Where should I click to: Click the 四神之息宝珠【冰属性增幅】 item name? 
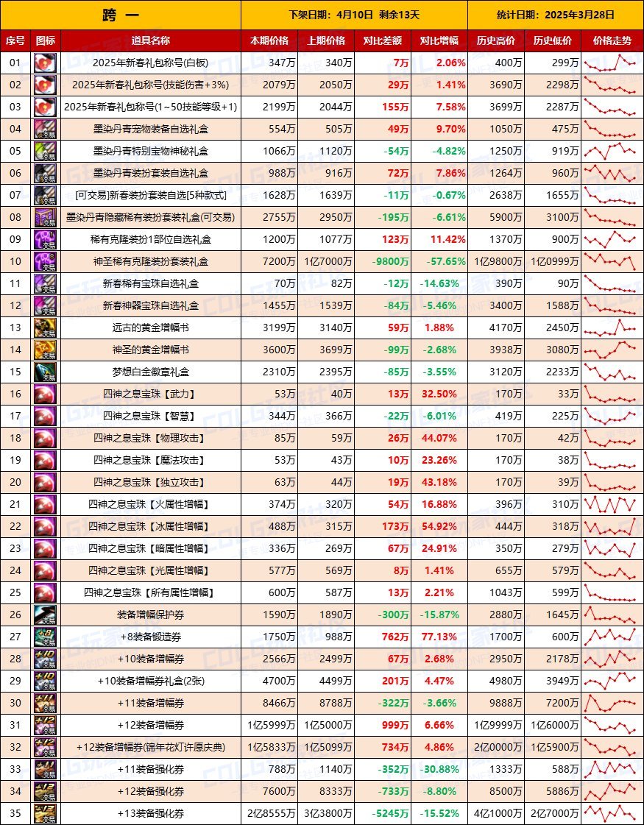coord(150,527)
